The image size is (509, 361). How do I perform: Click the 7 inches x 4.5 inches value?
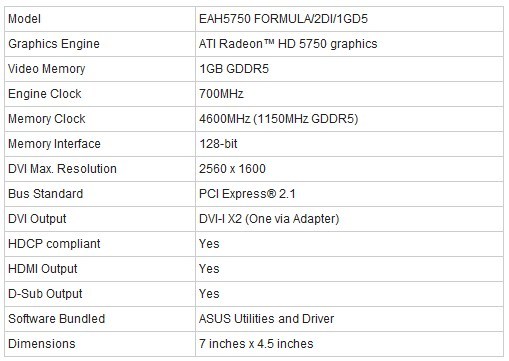(256, 344)
